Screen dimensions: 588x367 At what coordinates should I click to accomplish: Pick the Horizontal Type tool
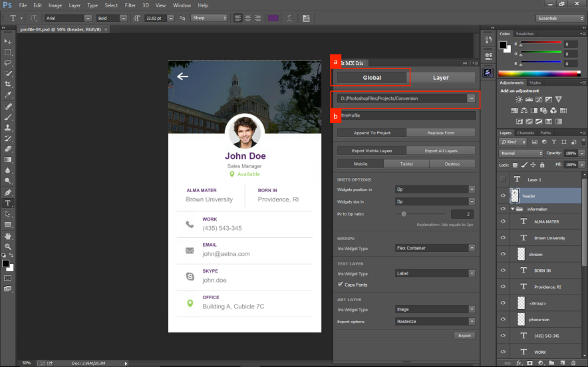[x=8, y=203]
